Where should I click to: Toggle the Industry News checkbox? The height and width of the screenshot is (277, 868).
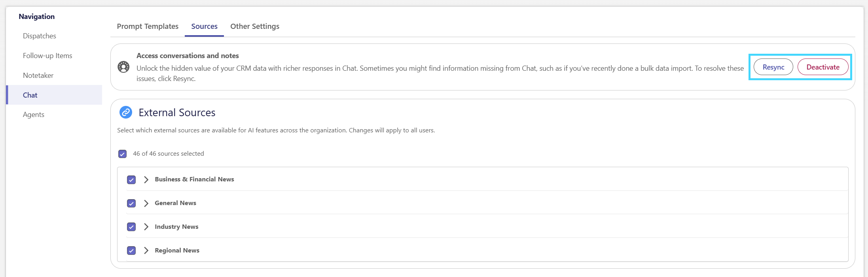pos(131,227)
